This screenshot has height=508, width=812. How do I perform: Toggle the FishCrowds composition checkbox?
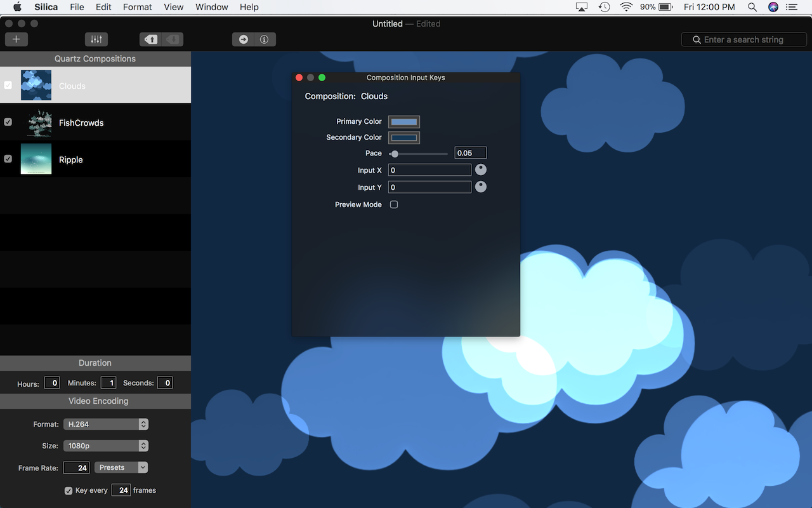(8, 122)
